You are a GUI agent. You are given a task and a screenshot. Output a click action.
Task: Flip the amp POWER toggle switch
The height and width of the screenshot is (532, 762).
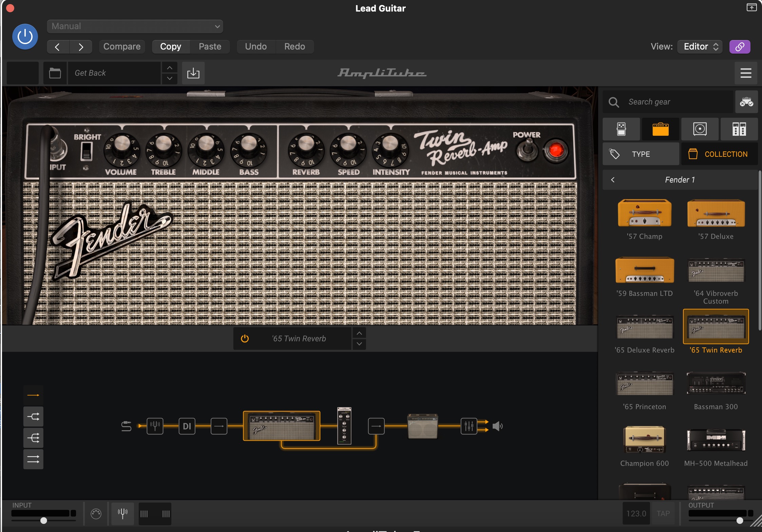(527, 150)
